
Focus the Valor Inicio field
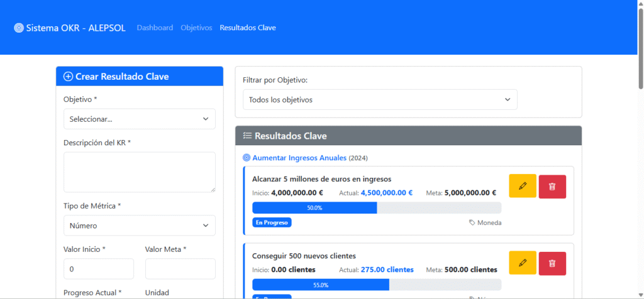(99, 269)
